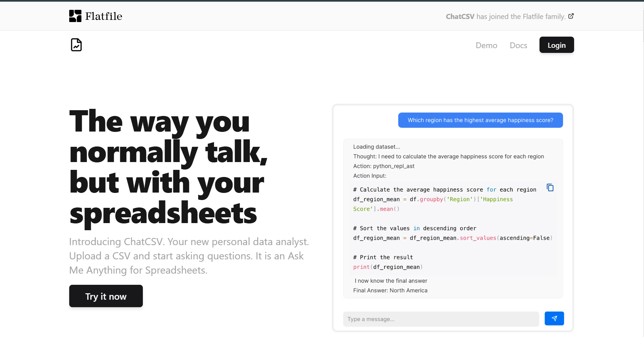Click the happiness score question chat bubble

coord(480,120)
